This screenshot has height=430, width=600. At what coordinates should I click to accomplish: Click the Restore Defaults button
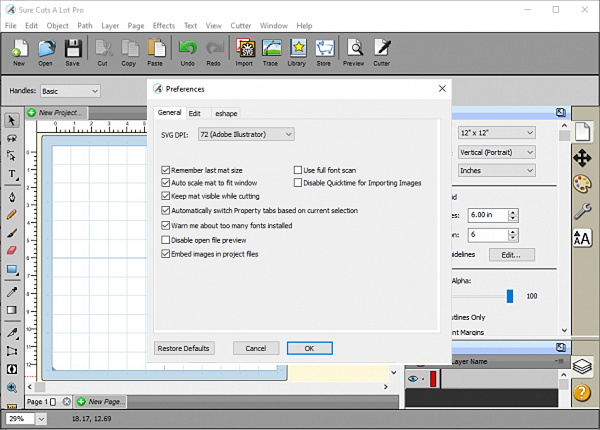(184, 348)
